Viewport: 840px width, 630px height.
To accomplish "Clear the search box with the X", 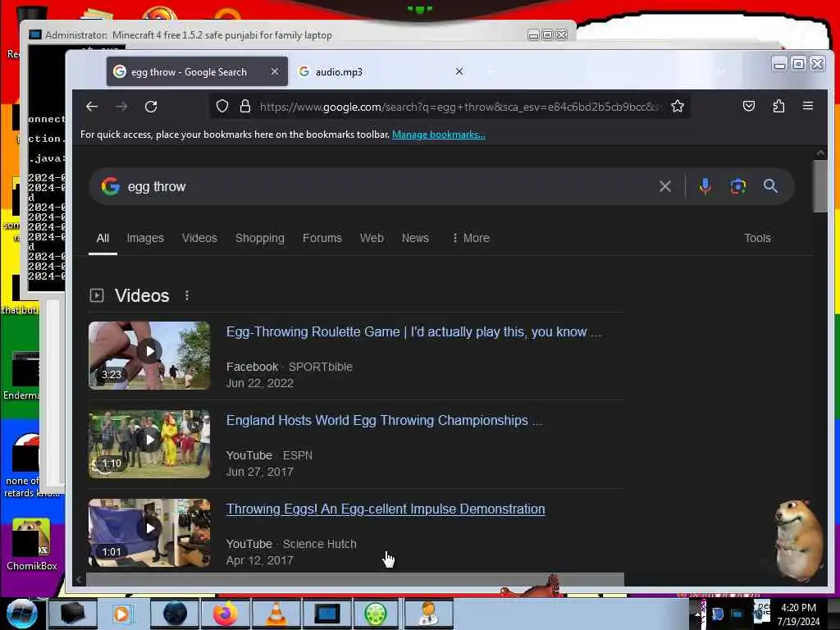I will (664, 186).
